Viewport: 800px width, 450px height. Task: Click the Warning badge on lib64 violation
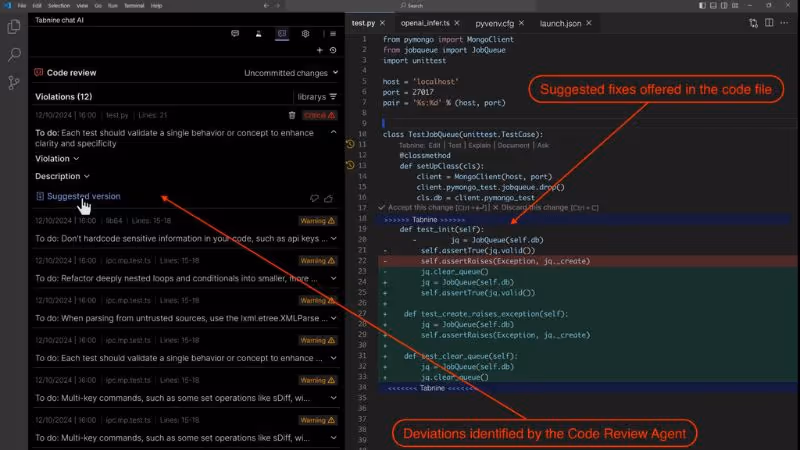click(317, 221)
